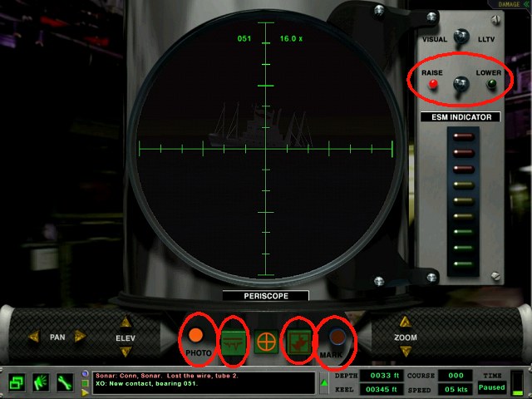532x399 pixels.
Task: Zoom out with ZOOM down arrow
Action: pyautogui.click(x=406, y=350)
